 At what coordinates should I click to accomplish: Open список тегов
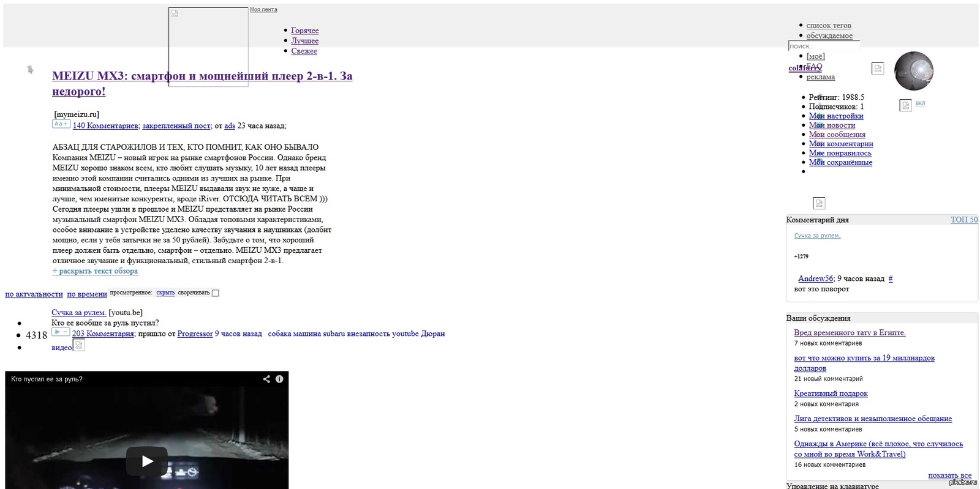pos(829,26)
